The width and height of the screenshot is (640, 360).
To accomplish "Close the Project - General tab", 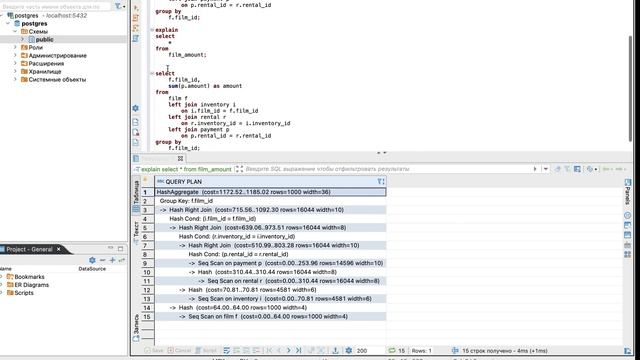I will (59, 249).
